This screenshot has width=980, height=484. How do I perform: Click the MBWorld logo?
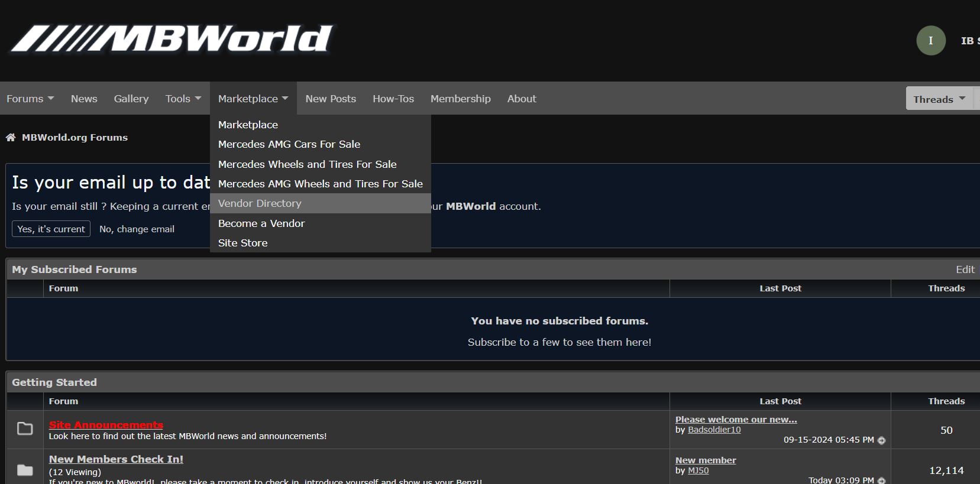click(x=172, y=39)
